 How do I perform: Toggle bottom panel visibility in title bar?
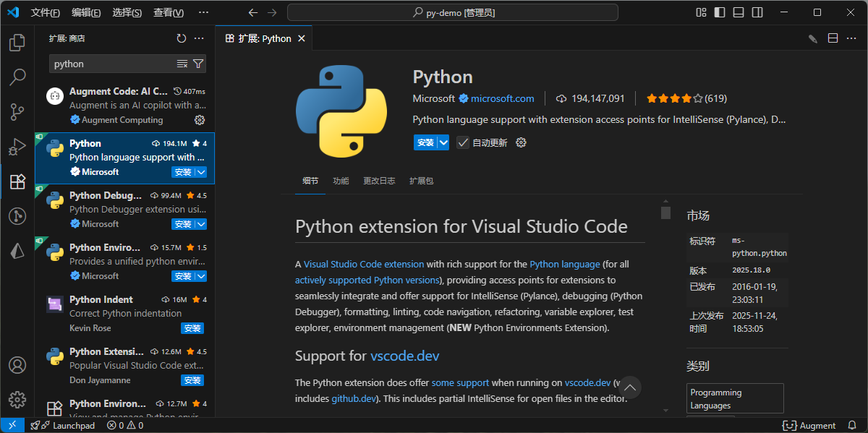tap(739, 12)
